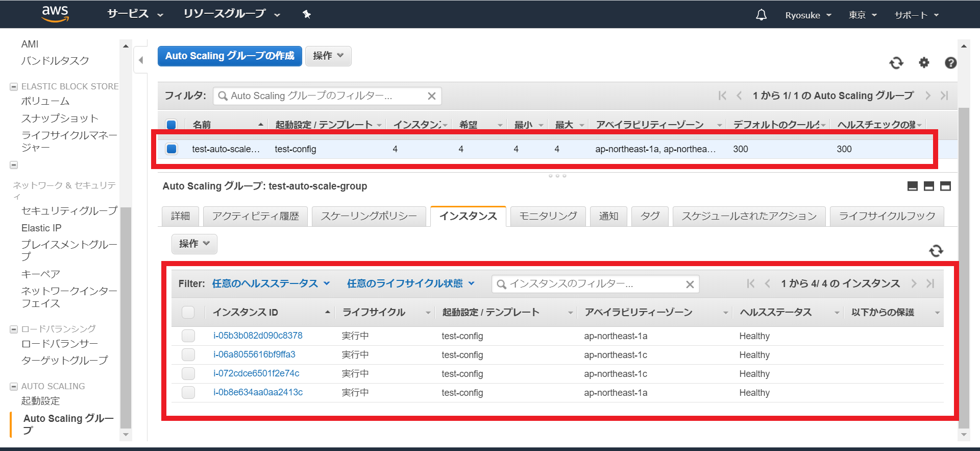Go to first page of groups
The width and height of the screenshot is (980, 451).
click(x=722, y=96)
